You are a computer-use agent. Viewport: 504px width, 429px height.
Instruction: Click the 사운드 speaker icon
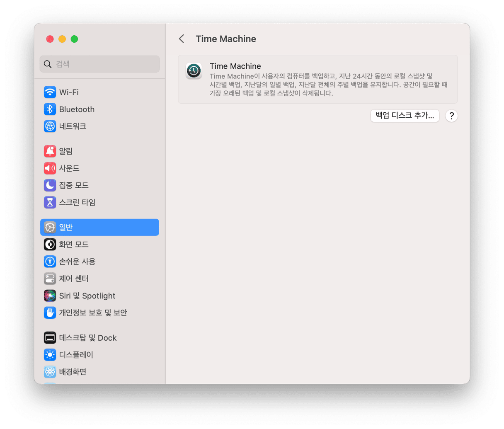click(50, 168)
